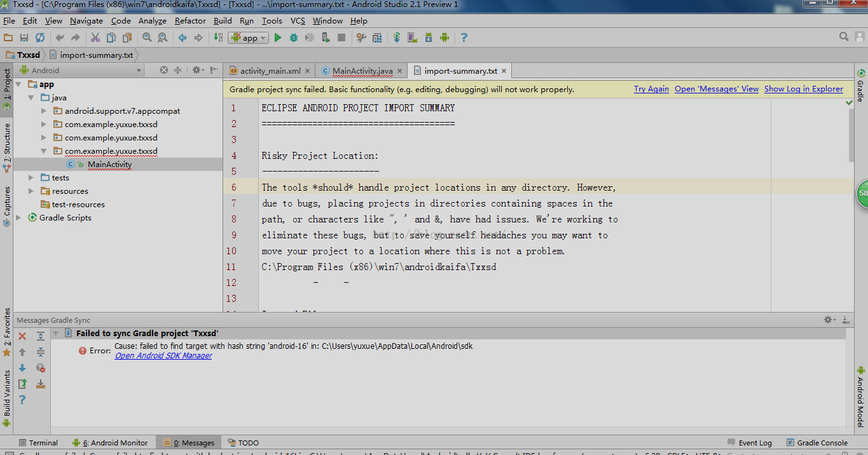This screenshot has height=455, width=868.
Task: Click the Paste clipboard icon
Action: point(127,38)
